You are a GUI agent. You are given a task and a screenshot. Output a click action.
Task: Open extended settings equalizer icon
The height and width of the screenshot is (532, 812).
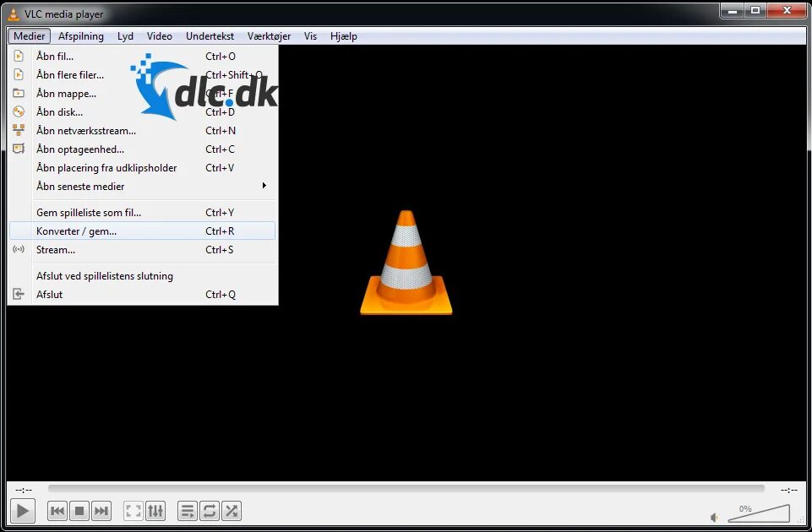(155, 511)
